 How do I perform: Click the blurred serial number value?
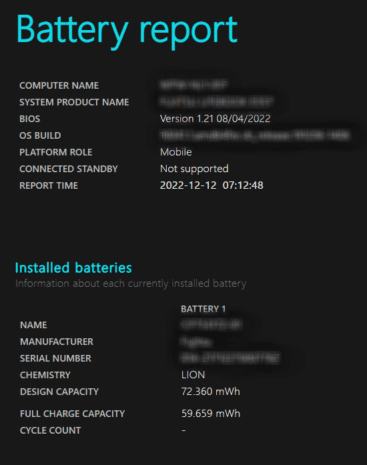coord(230,358)
